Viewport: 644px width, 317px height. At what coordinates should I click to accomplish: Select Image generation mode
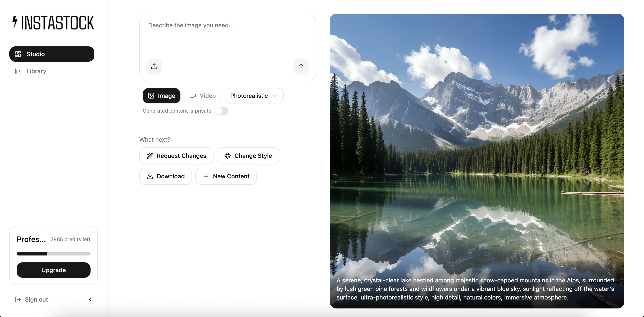point(161,96)
